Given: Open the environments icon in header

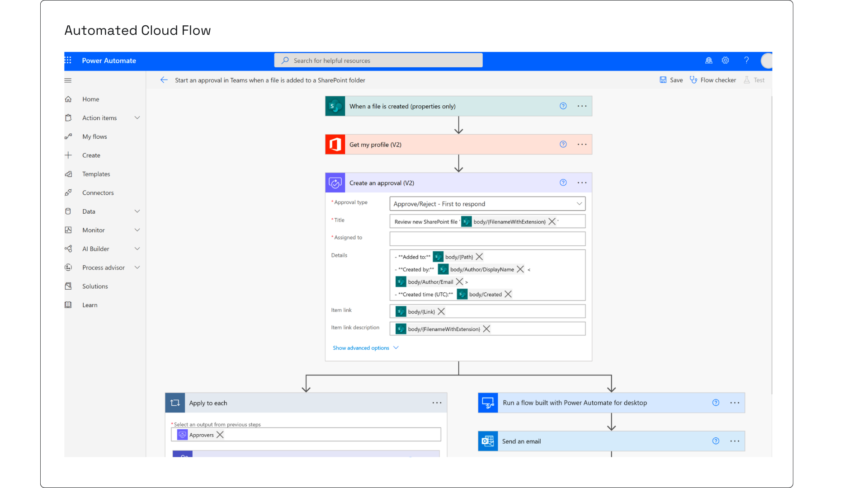Looking at the screenshot, I should point(709,60).
